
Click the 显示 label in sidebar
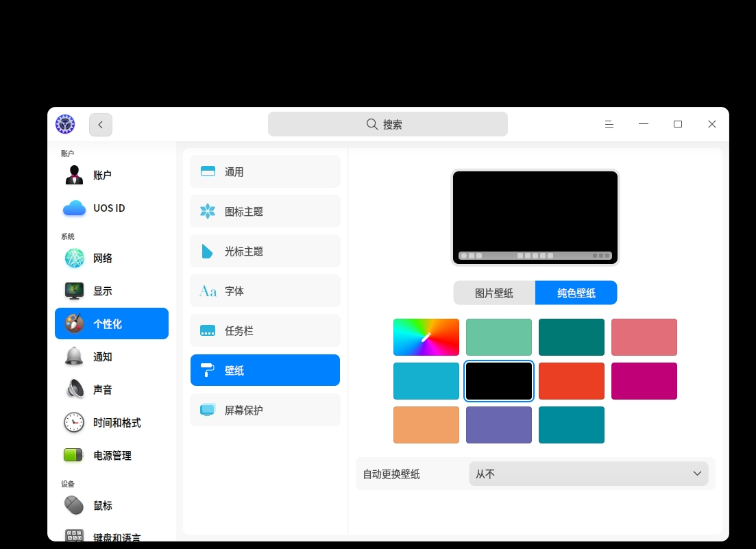[x=102, y=291]
